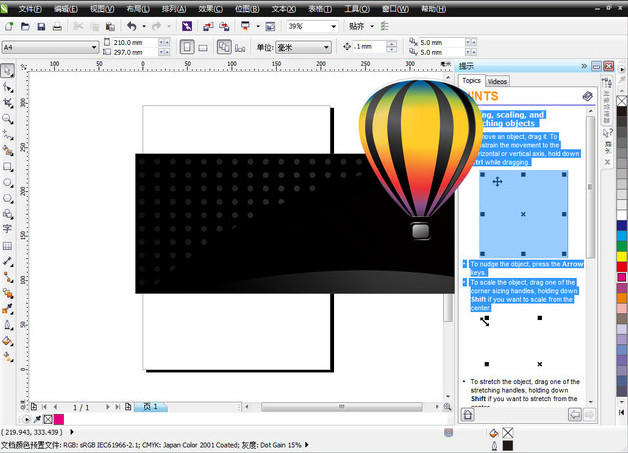Select the Freehand drawing tool
Viewport: 628px width, 453px height.
click(x=7, y=135)
